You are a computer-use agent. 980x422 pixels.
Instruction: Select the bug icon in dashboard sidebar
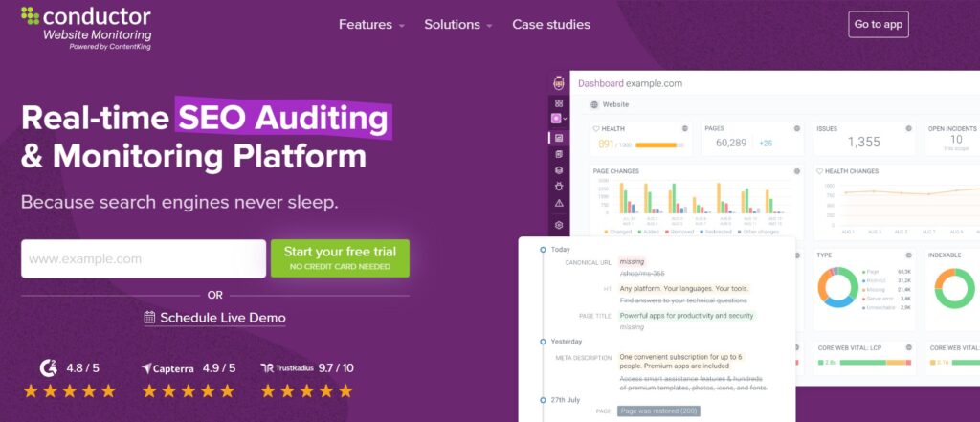tap(559, 186)
